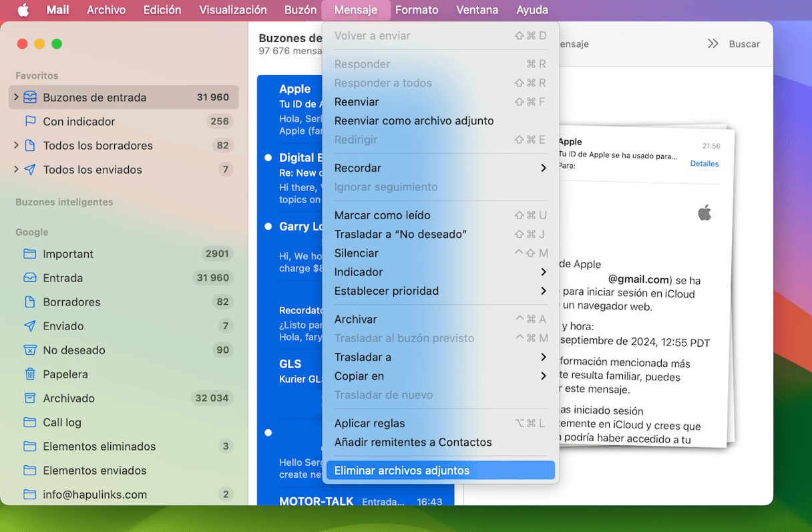
Task: Click the Favoritos section header
Action: click(37, 76)
